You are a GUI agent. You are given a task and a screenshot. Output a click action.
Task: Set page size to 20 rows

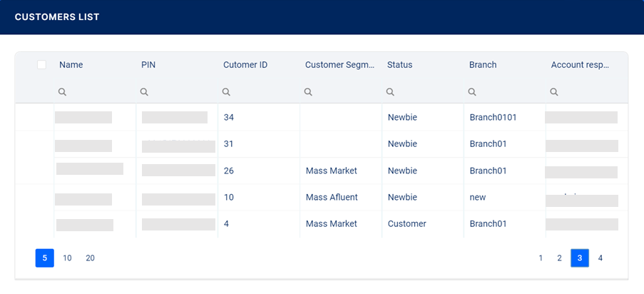[90, 258]
